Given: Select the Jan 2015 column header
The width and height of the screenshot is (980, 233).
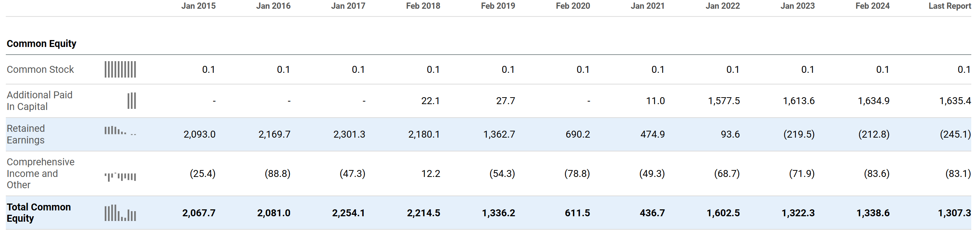Looking at the screenshot, I should coord(198,6).
